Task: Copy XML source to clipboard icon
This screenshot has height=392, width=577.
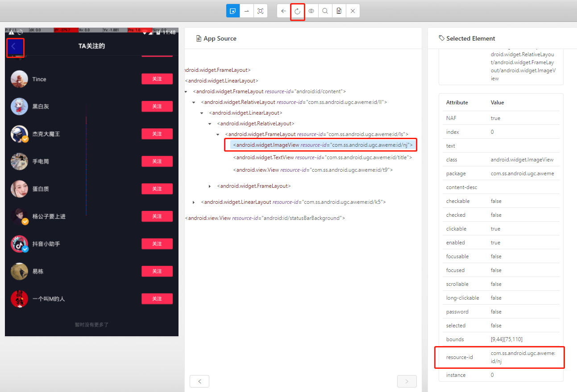Action: point(339,11)
